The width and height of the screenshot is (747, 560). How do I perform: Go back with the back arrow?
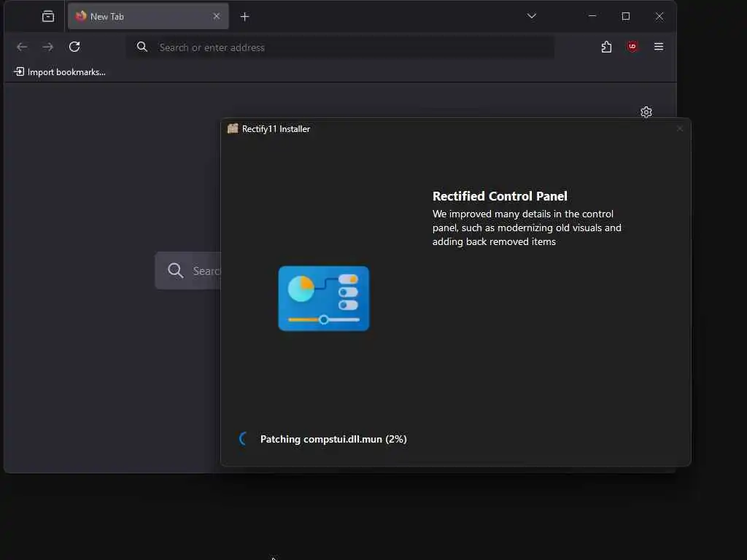22,47
